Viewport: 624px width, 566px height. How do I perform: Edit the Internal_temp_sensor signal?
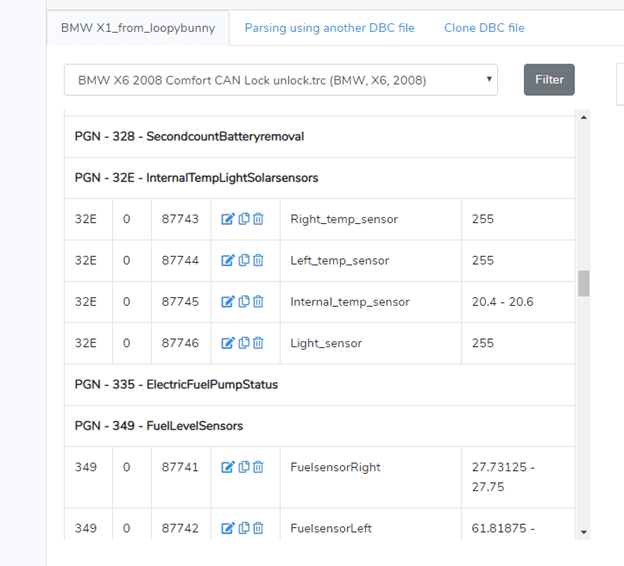(227, 302)
